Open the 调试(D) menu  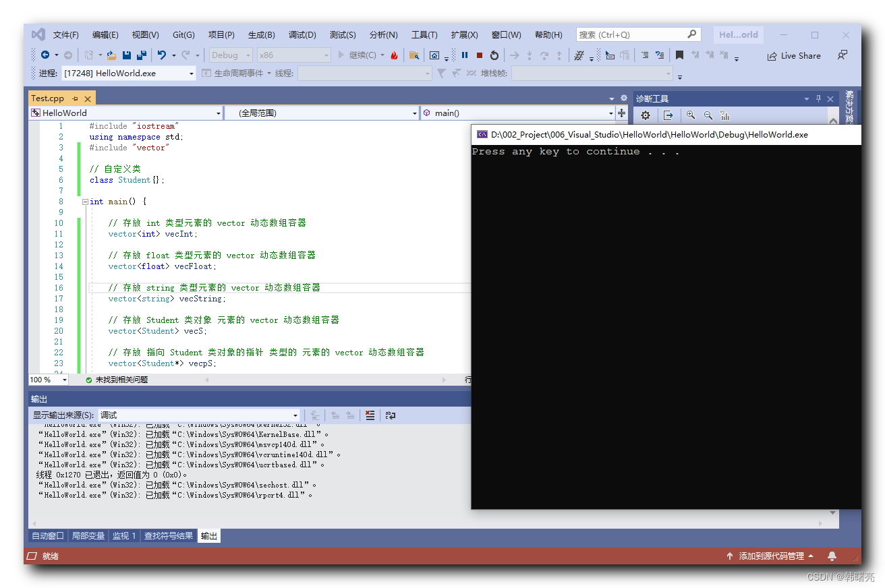click(302, 35)
